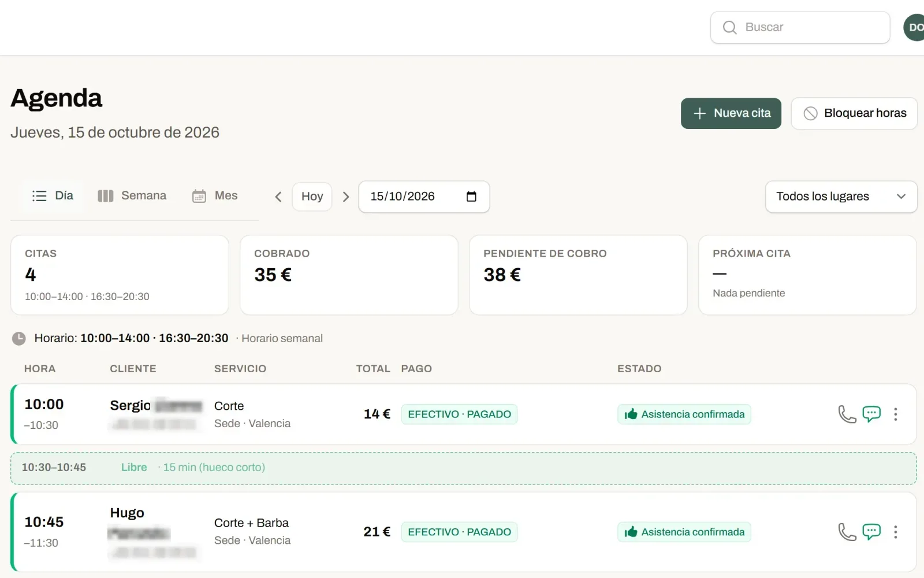Click the Bloquear horas button
Viewport: 924px width, 578px height.
[x=854, y=113]
